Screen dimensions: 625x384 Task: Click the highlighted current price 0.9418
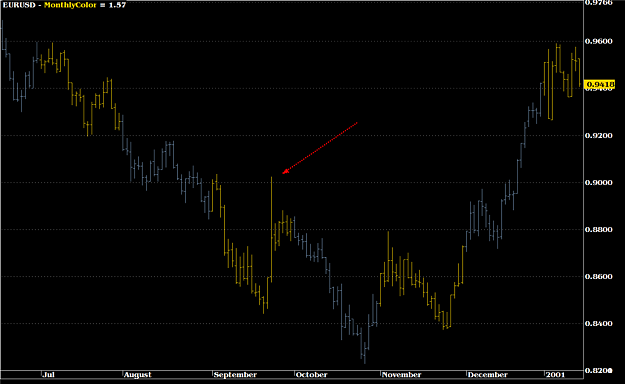600,85
